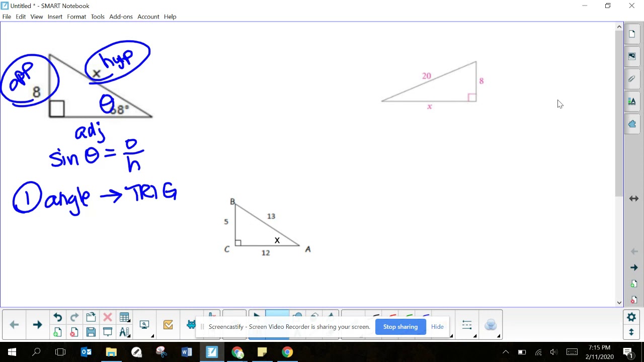Undo the last action

[57, 317]
